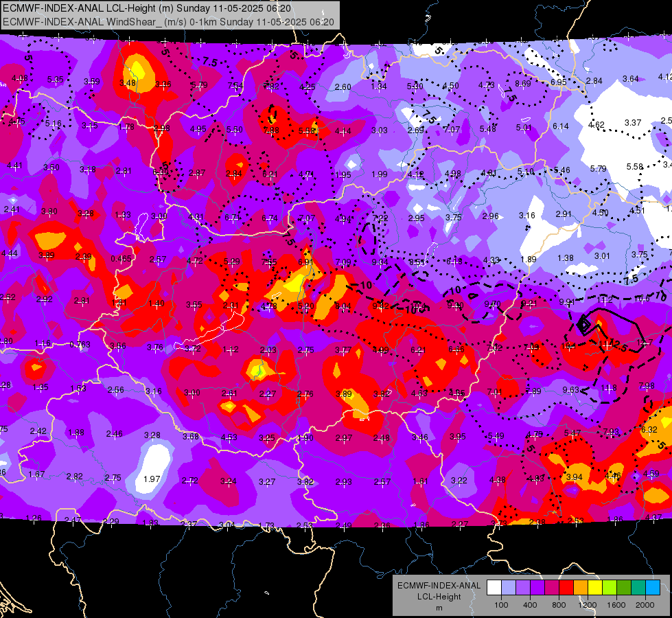Click the sky blue legend swatch
The height and width of the screenshot is (618, 672).
click(653, 588)
